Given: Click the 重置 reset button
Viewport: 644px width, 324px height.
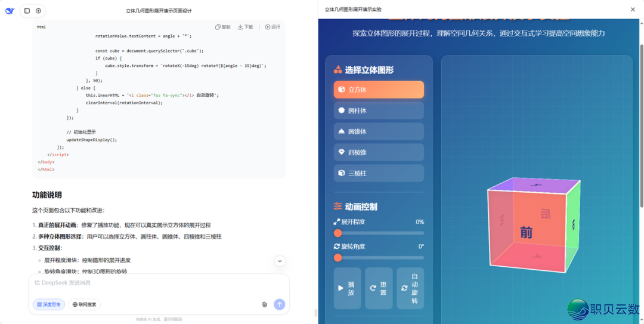Looking at the screenshot, I should tap(379, 288).
